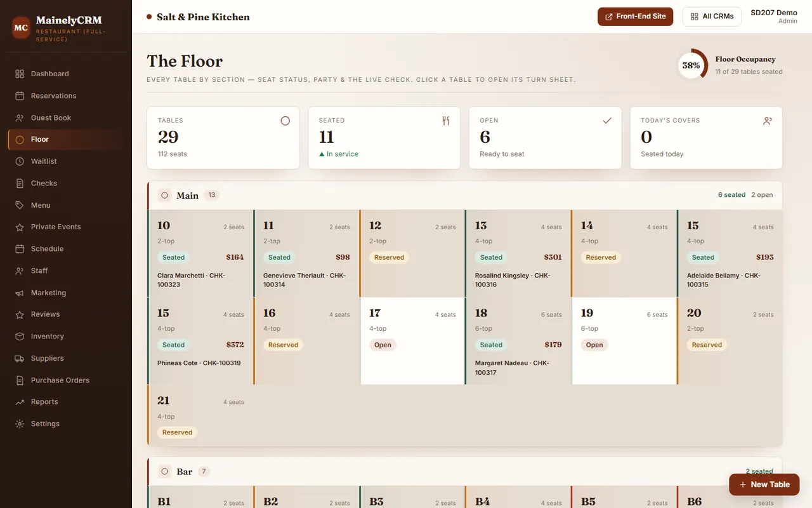Open the Menu tag icon in sidebar
The height and width of the screenshot is (508, 812).
point(20,205)
